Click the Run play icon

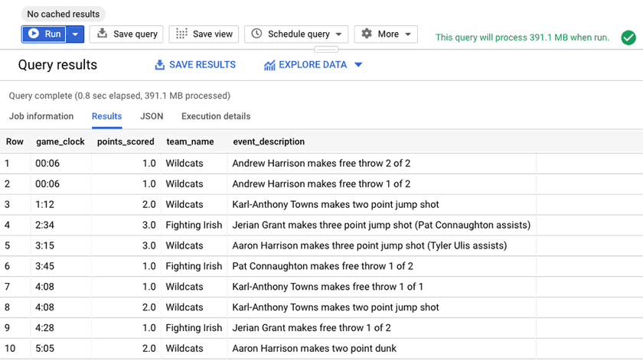(34, 34)
